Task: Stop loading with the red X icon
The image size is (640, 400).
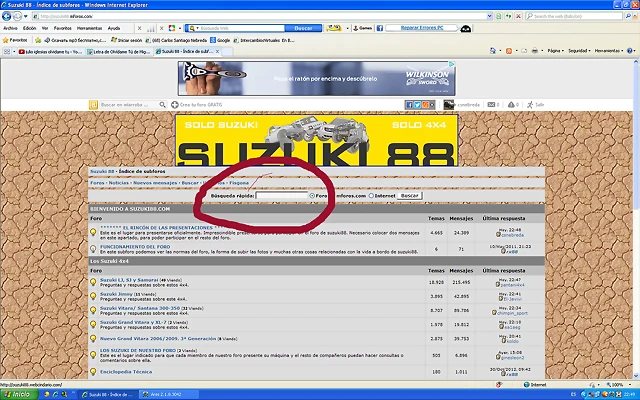Action: point(518,16)
